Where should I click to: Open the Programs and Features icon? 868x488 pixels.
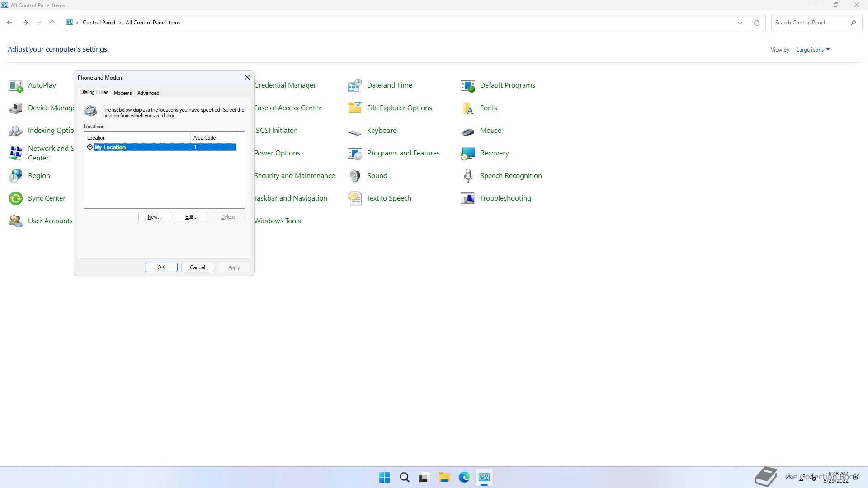coord(355,153)
